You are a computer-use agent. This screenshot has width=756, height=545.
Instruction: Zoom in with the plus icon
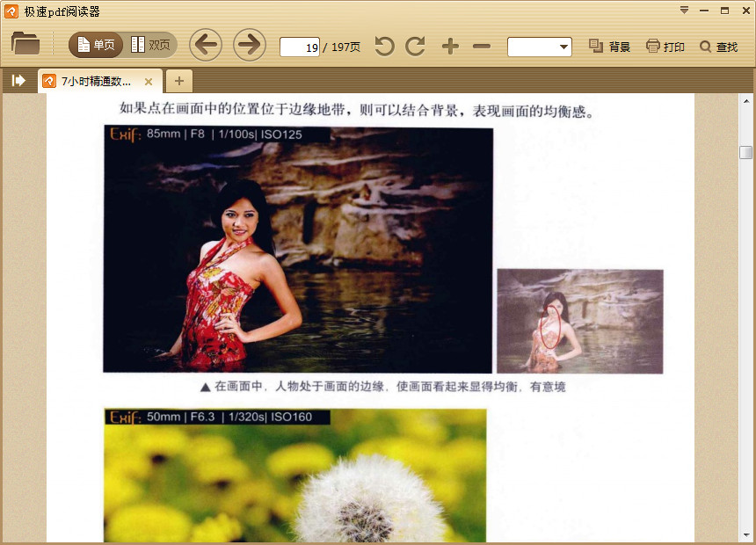[x=450, y=47]
